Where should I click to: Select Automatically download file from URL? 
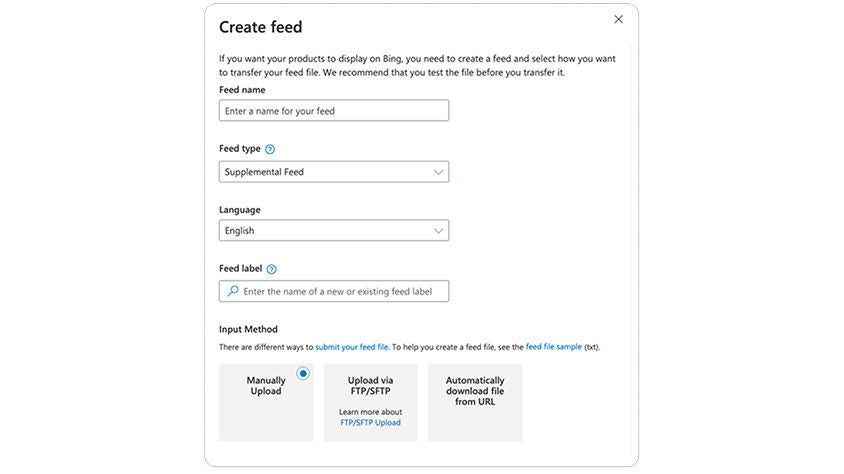(x=475, y=402)
